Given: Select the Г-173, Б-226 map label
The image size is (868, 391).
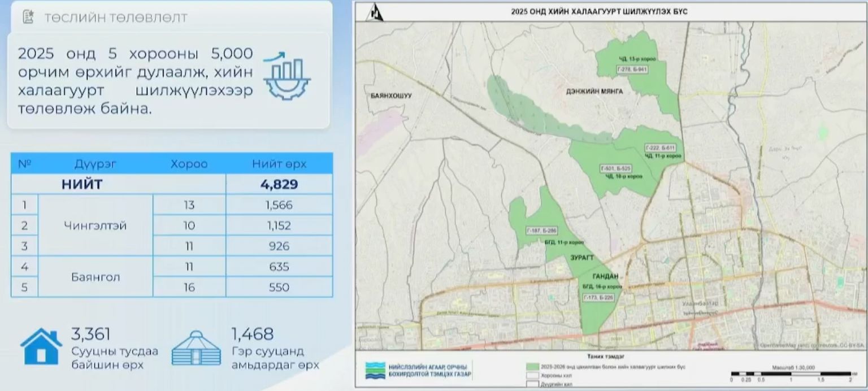Looking at the screenshot, I should (599, 298).
